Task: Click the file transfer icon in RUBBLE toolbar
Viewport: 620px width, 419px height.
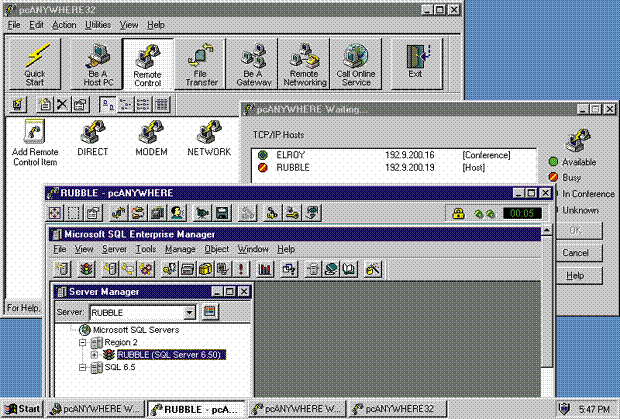Action: (x=119, y=213)
